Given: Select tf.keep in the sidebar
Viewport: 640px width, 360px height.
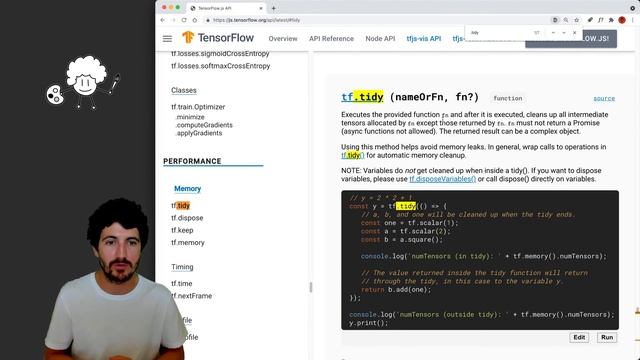Looking at the screenshot, I should (182, 230).
